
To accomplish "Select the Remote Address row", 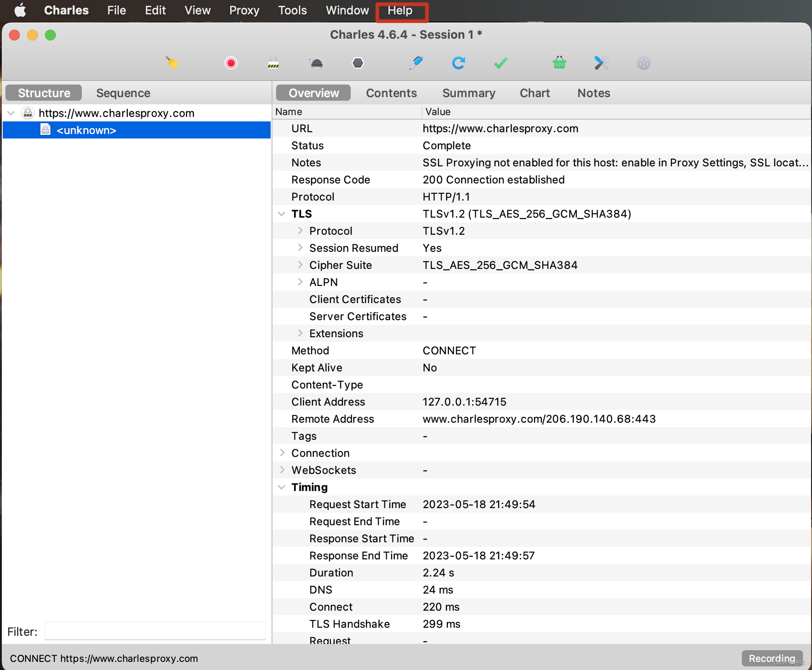I will (542, 419).
